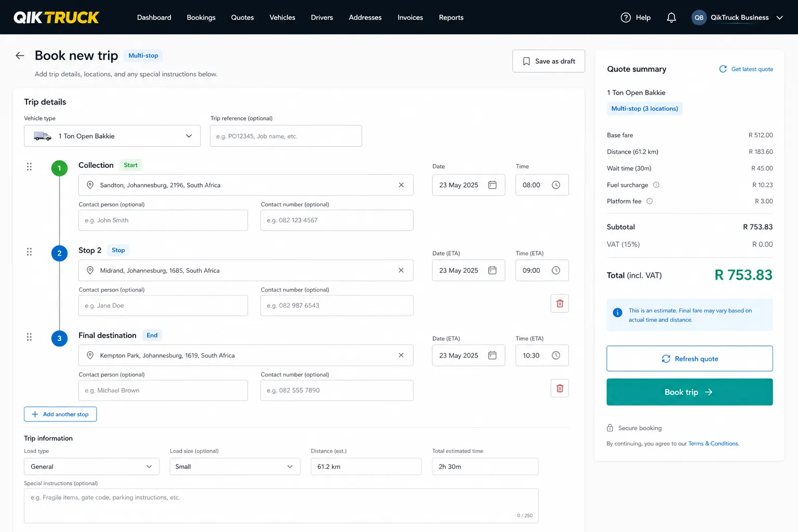This screenshot has height=532, width=798.
Task: Open calendar for Collection date
Action: click(493, 185)
